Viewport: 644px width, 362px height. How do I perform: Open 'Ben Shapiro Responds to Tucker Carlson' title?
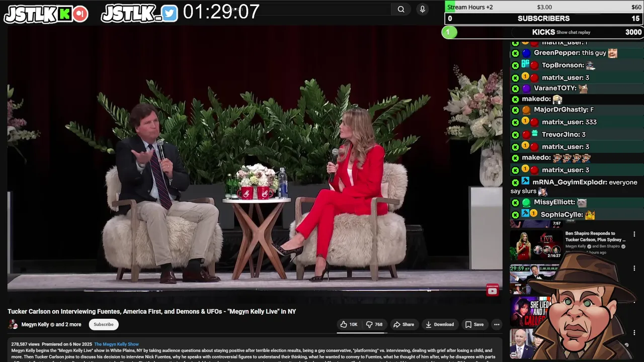coord(595,236)
